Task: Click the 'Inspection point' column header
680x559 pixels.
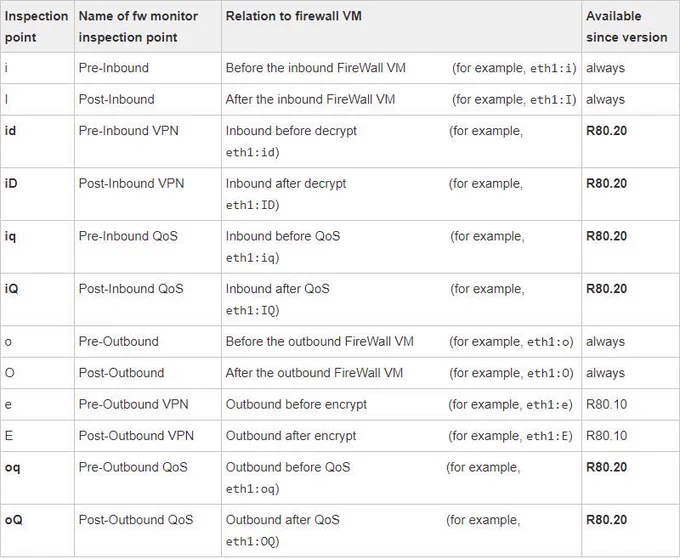Action: [x=36, y=26]
